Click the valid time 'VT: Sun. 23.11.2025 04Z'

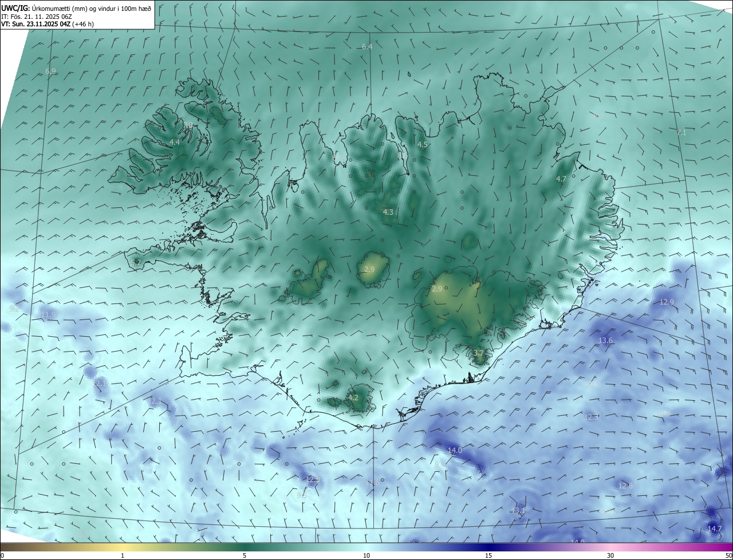click(35, 24)
